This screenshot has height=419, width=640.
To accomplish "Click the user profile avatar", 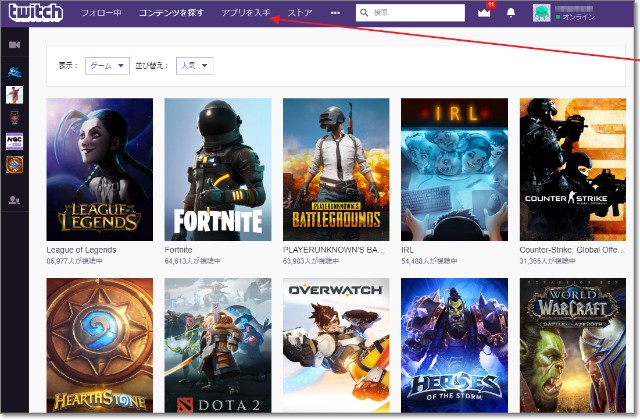I will click(541, 13).
